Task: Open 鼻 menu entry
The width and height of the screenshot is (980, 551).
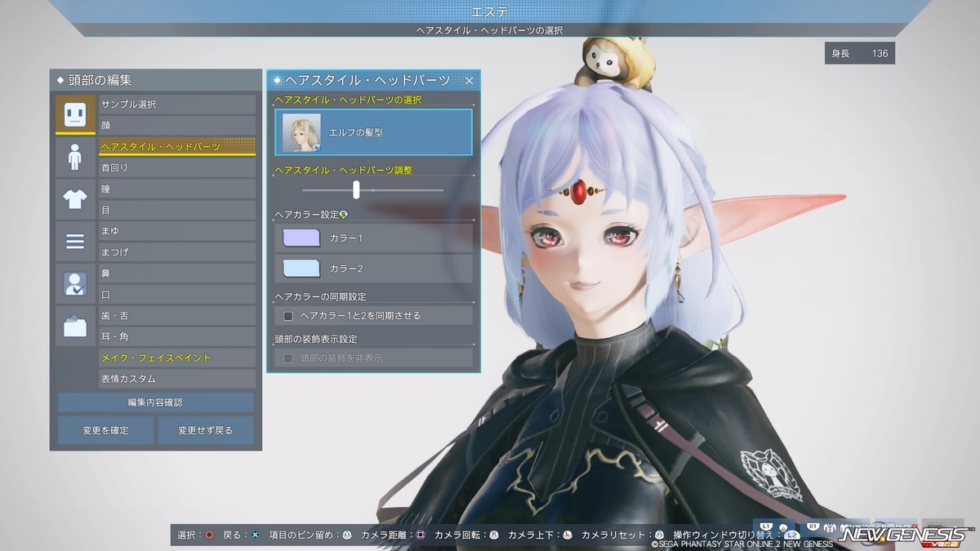Action: click(177, 273)
